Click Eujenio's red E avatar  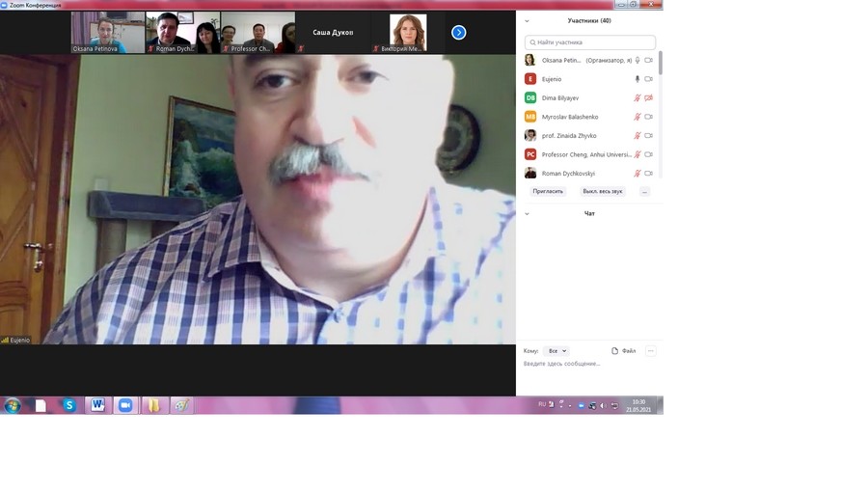(530, 79)
